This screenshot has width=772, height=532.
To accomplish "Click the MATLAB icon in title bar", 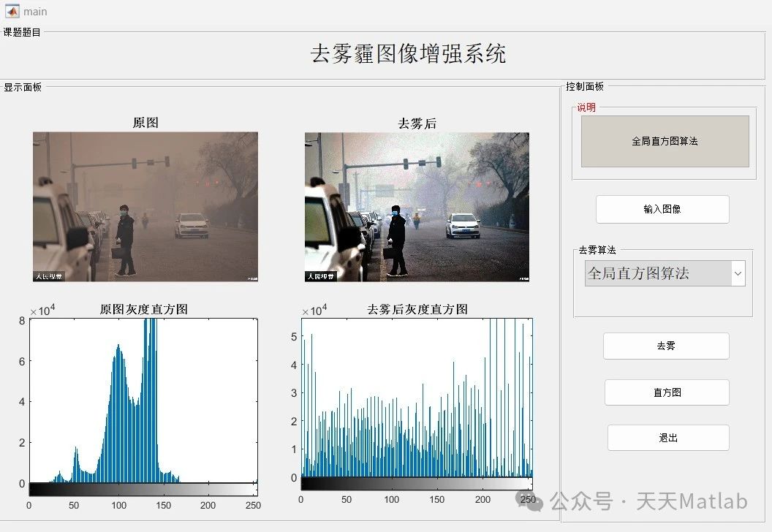I will [x=12, y=11].
